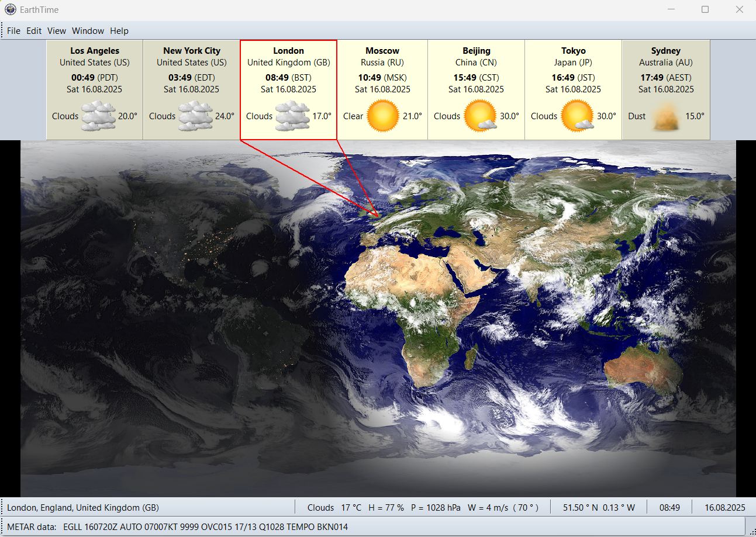
Task: Click the New York City clouds icon
Action: (195, 116)
